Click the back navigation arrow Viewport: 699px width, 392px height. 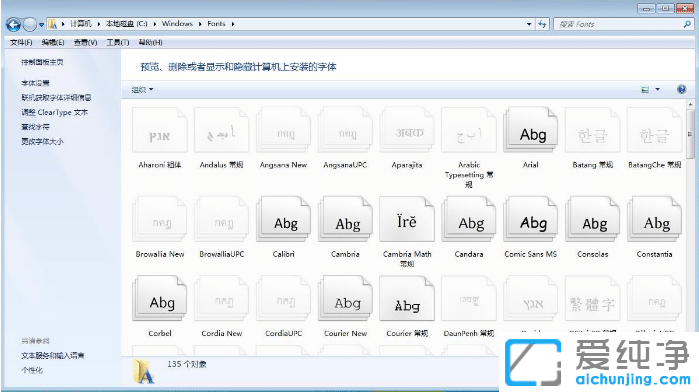(13, 25)
